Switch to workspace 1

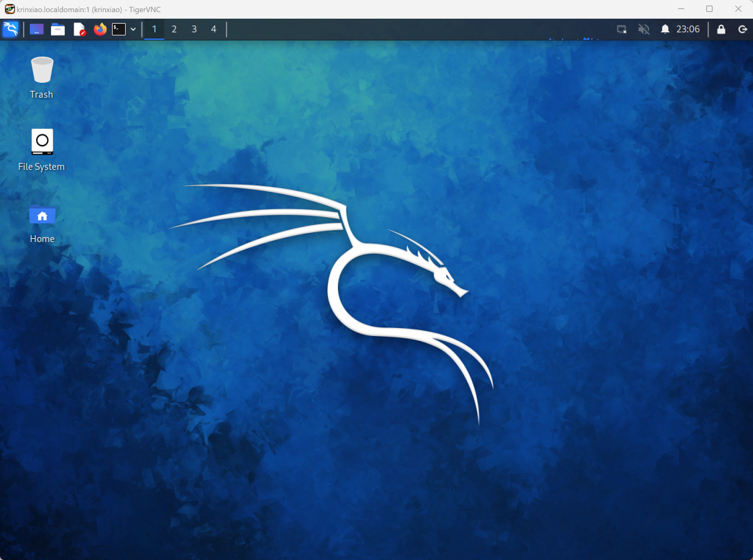(154, 29)
